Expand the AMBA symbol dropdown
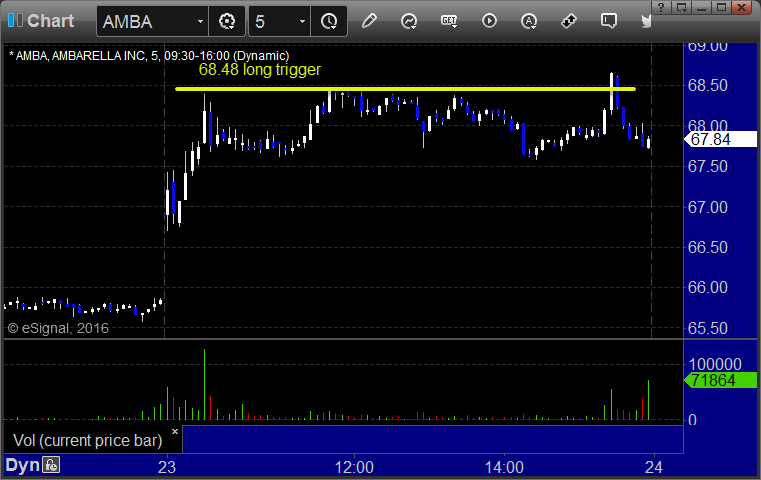 [200, 21]
